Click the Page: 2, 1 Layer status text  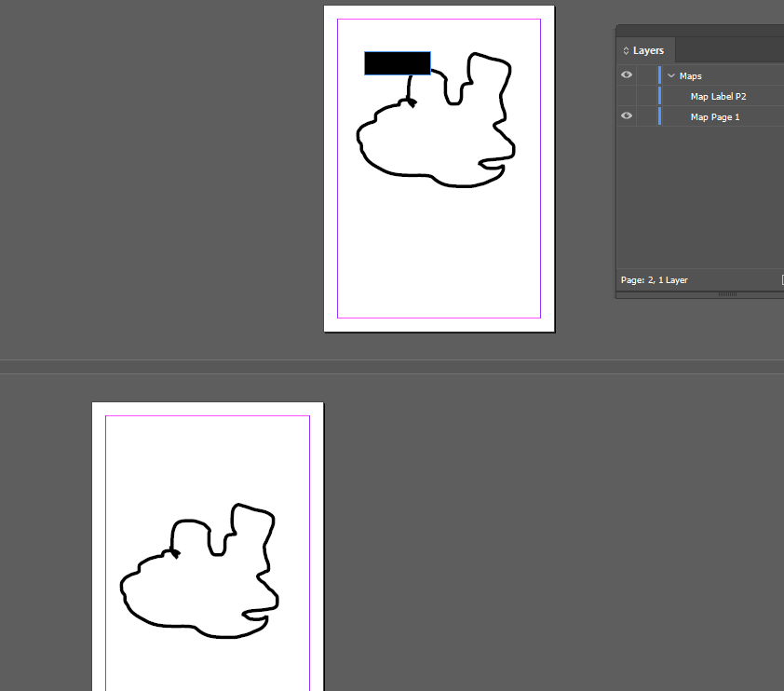654,279
